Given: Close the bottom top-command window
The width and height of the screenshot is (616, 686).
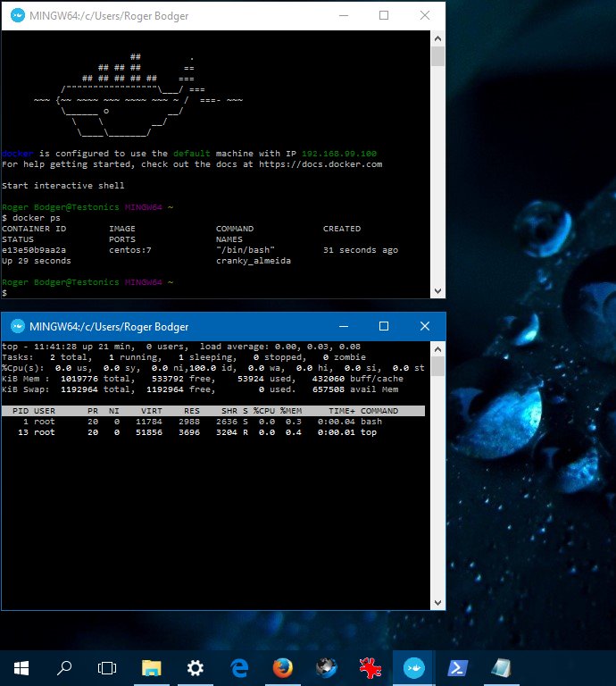Looking at the screenshot, I should click(x=425, y=326).
